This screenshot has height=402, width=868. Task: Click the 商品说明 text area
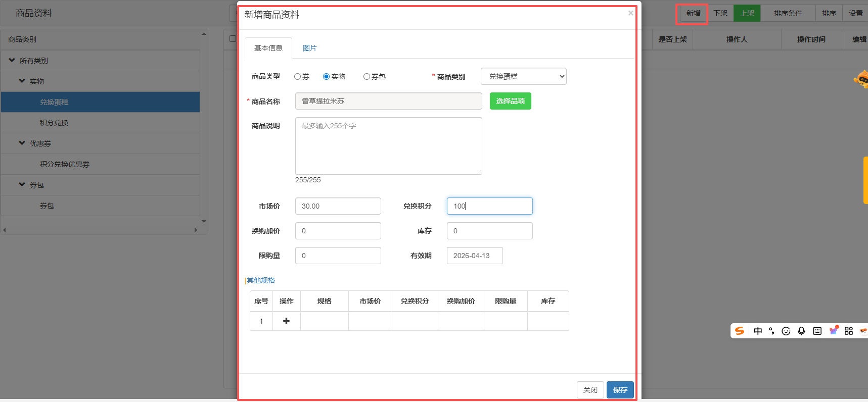coord(388,146)
